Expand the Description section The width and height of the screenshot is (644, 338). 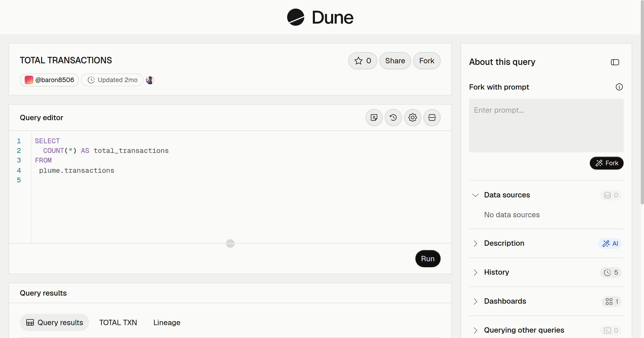click(x=475, y=243)
